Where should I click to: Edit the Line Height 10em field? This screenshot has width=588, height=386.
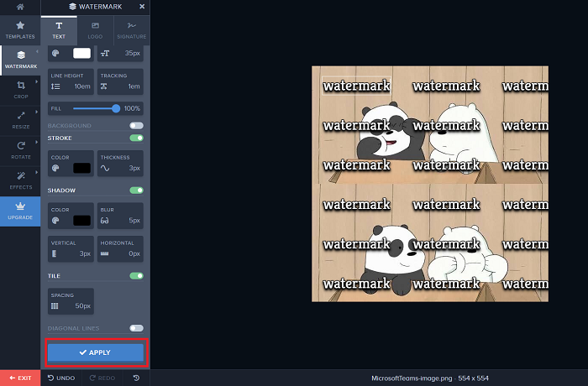pyautogui.click(x=71, y=81)
